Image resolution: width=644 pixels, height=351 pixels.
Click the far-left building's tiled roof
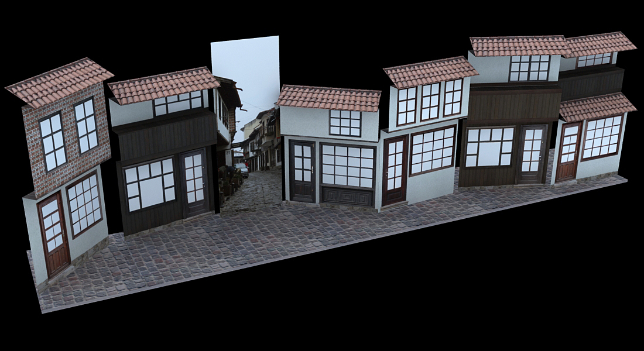click(x=60, y=82)
